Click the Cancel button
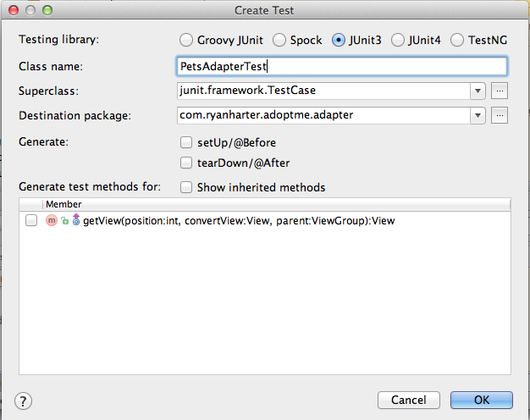Viewport: 530px width, 420px height. [x=409, y=400]
